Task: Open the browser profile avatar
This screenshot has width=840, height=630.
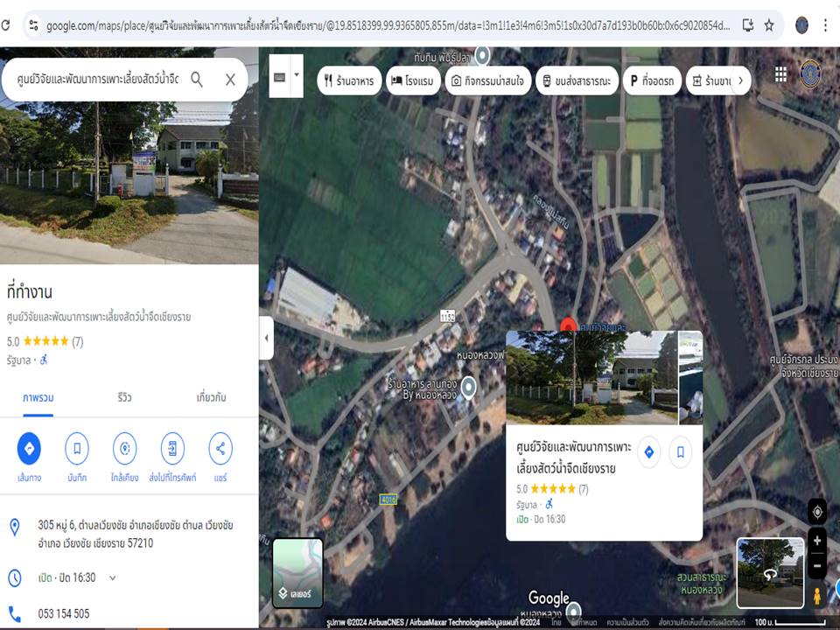Action: tap(801, 25)
